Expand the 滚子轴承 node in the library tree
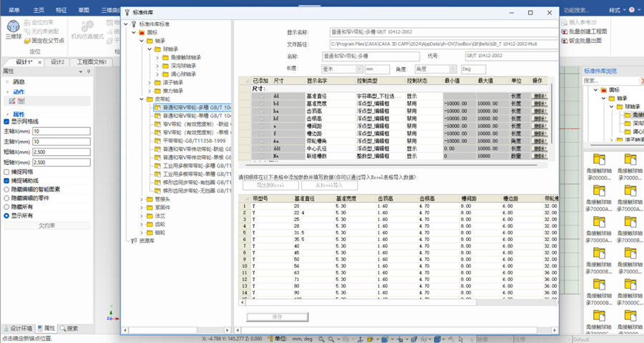Viewport: 644px width, 343px height. 150,83
